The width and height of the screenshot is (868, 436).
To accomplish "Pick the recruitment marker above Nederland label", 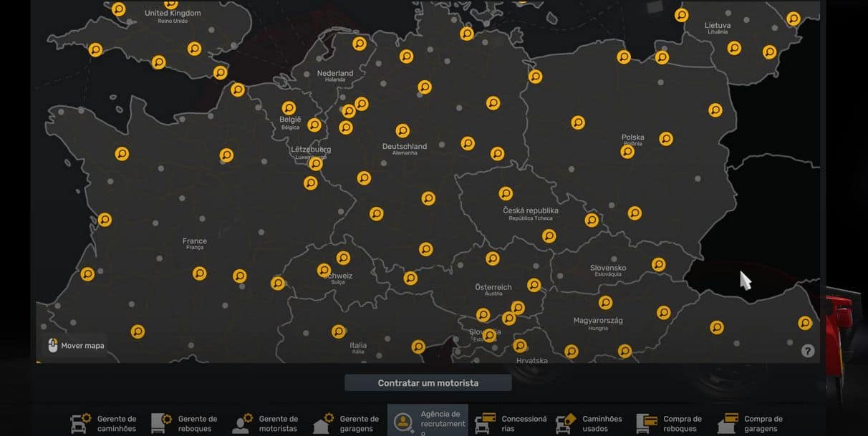I will pos(360,44).
